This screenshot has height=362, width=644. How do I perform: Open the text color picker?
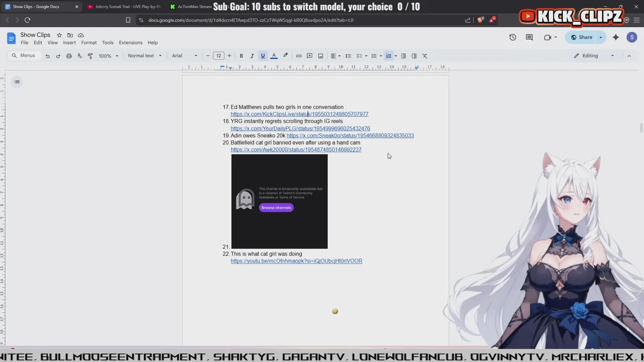tap(274, 56)
